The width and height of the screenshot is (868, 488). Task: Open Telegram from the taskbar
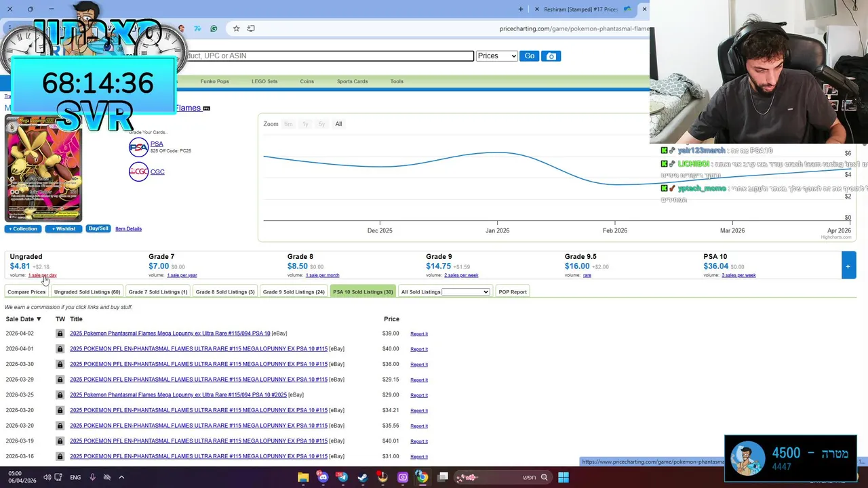(342, 477)
